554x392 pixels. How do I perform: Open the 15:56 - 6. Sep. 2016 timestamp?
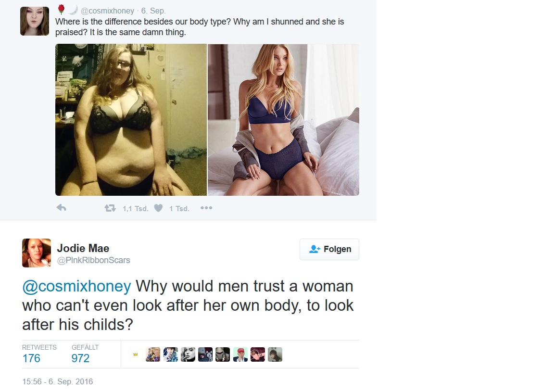pos(58,382)
